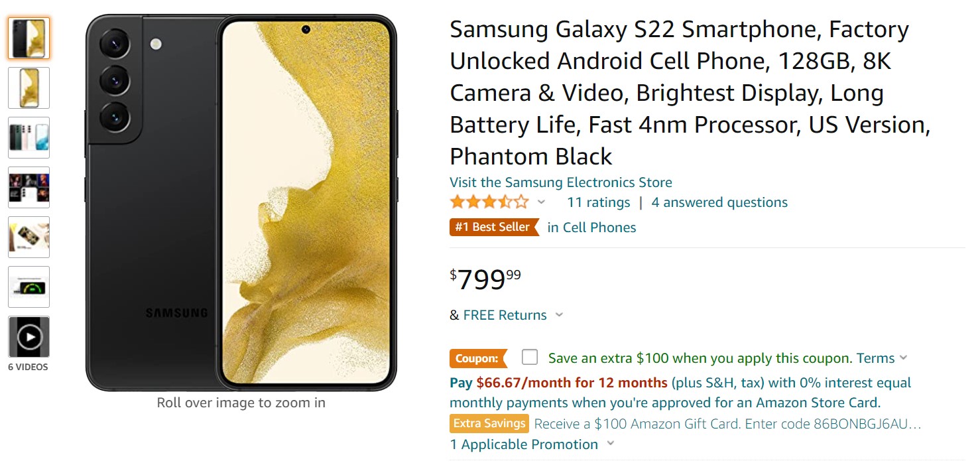Select the gold front screen thumbnail
The image size is (980, 465).
pyautogui.click(x=29, y=88)
